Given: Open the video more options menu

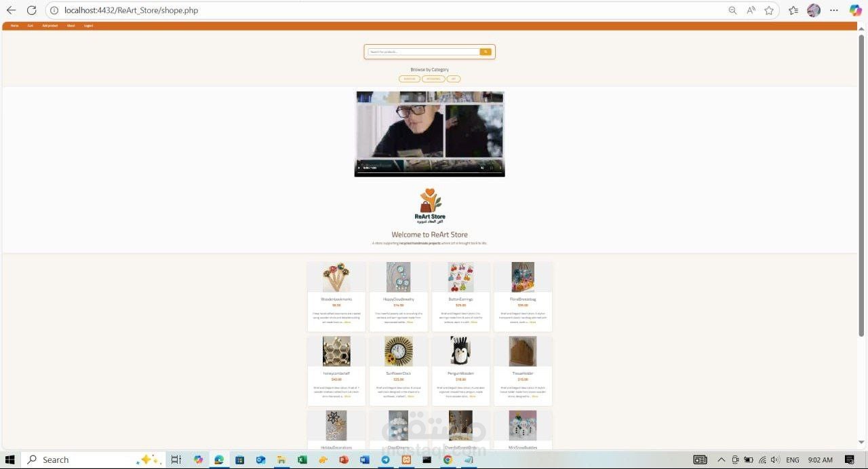Looking at the screenshot, I should [500, 168].
